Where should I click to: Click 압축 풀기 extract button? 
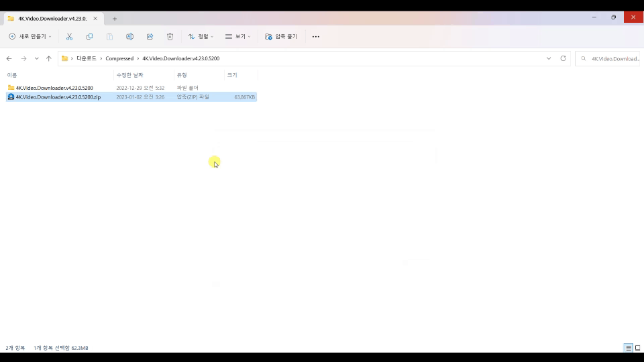pos(281,36)
